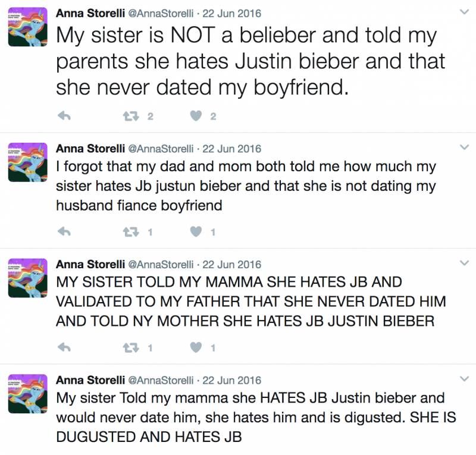Like the 'NOT a belieber' tweet

(x=196, y=116)
